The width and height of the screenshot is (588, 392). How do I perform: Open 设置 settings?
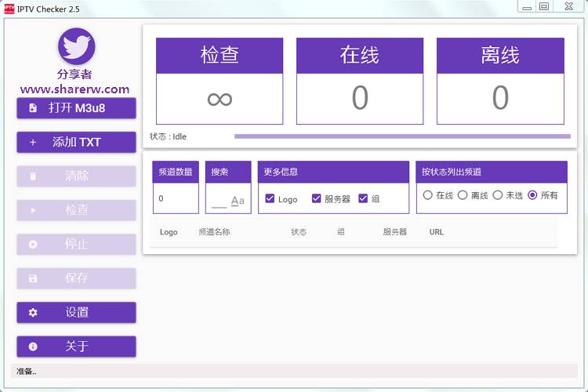77,312
